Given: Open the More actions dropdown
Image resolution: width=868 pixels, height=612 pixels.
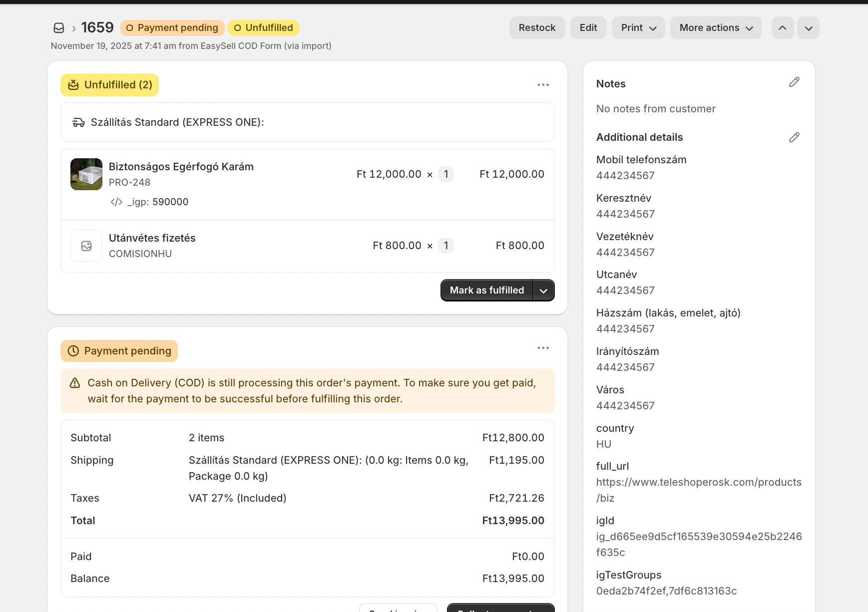Looking at the screenshot, I should pos(715,28).
